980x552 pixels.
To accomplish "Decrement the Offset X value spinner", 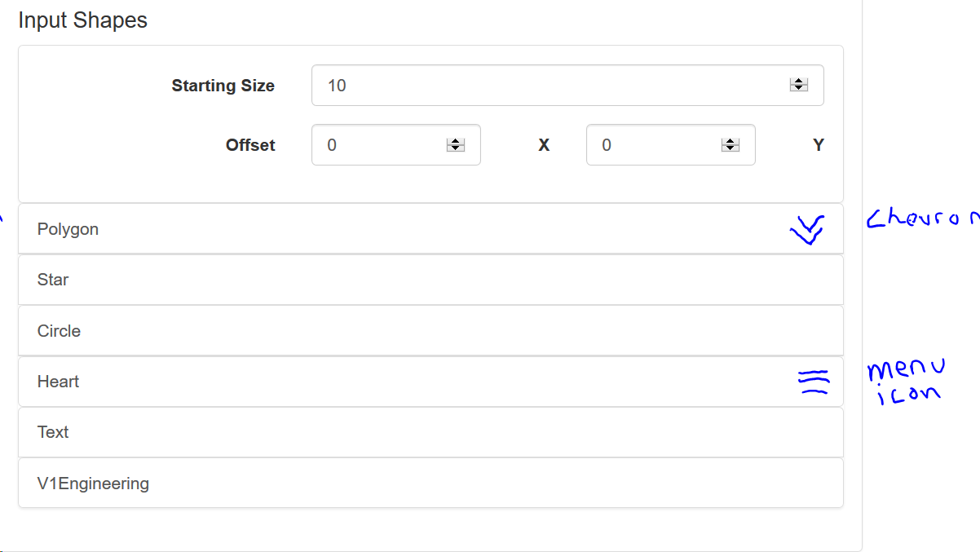I will pyautogui.click(x=455, y=148).
